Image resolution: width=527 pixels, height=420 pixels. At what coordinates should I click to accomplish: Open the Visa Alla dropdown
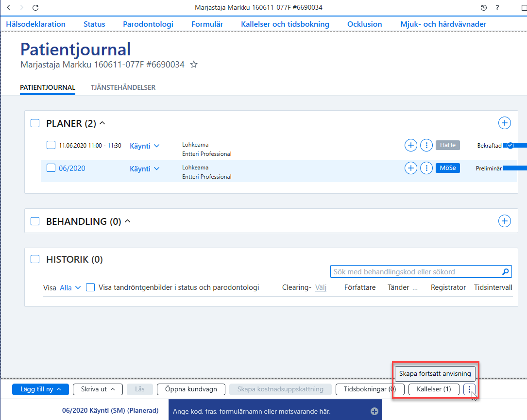point(70,288)
